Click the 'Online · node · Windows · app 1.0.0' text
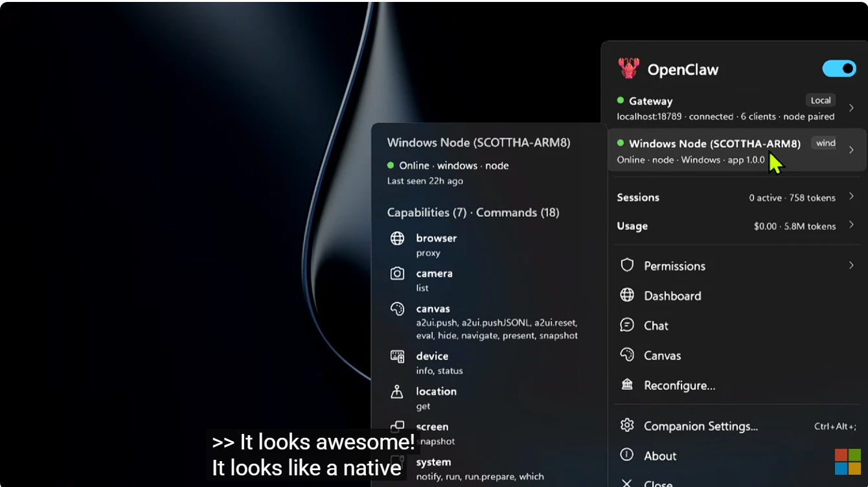 tap(691, 159)
